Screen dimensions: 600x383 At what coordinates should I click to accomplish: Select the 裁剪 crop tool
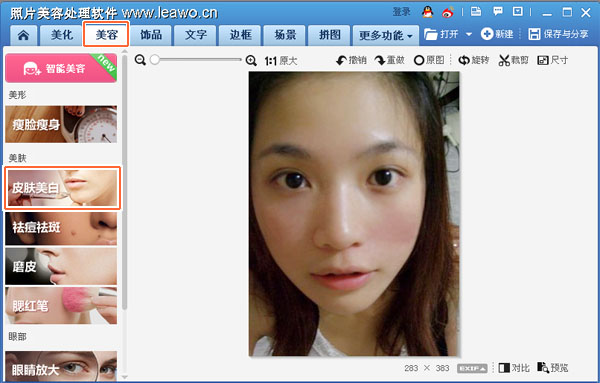tap(513, 60)
